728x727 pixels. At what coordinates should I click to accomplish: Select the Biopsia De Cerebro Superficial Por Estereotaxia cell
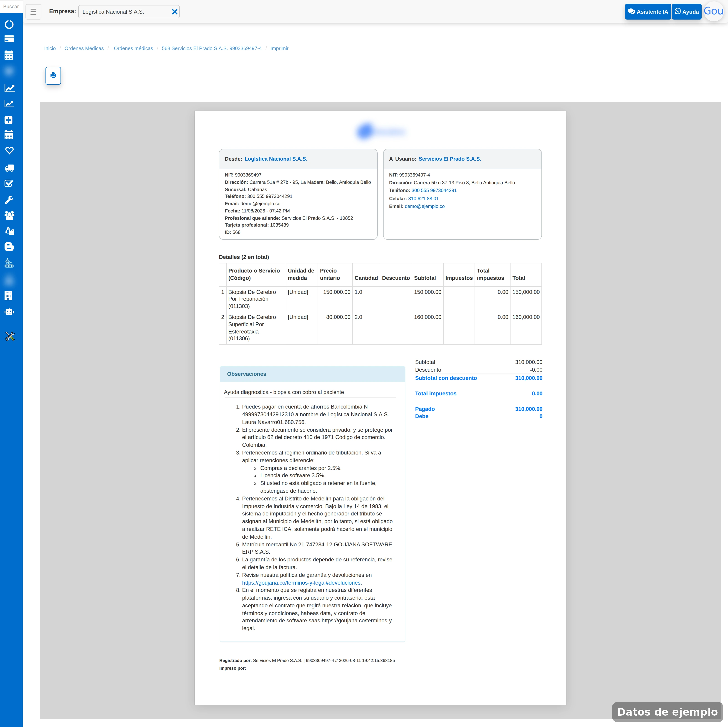pyautogui.click(x=256, y=328)
